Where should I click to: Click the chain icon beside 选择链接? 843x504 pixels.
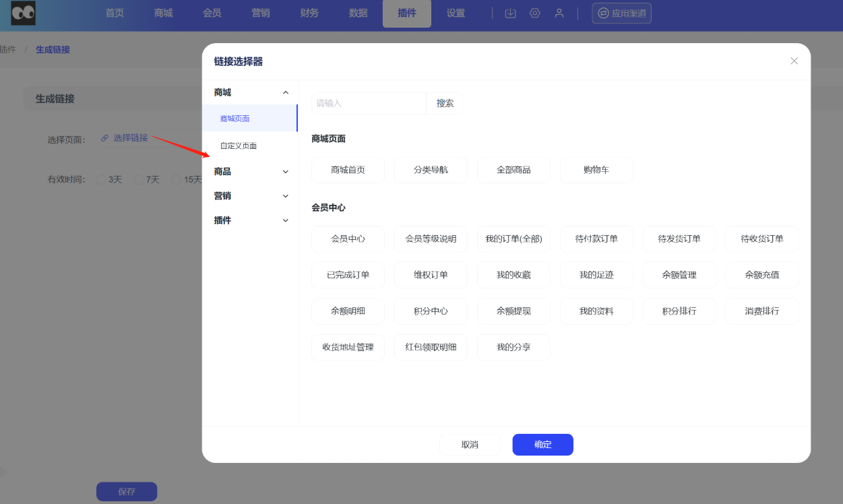tap(104, 138)
